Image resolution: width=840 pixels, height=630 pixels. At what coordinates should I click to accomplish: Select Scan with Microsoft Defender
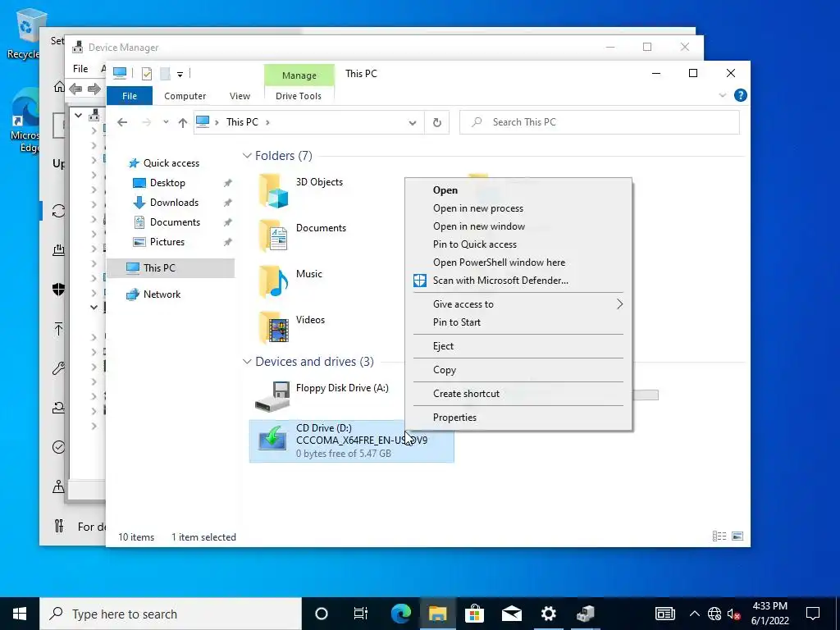coord(500,281)
